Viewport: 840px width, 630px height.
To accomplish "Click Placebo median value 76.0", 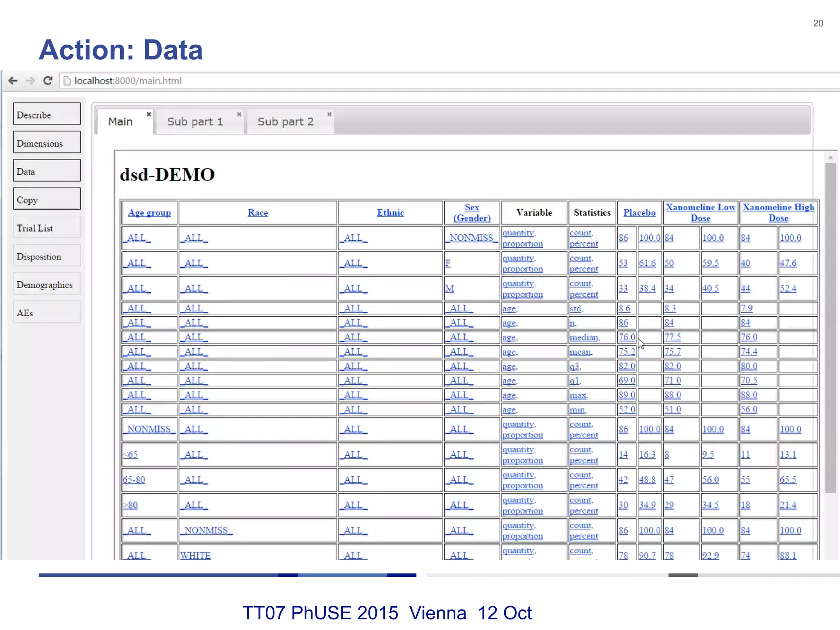I will click(x=627, y=338).
